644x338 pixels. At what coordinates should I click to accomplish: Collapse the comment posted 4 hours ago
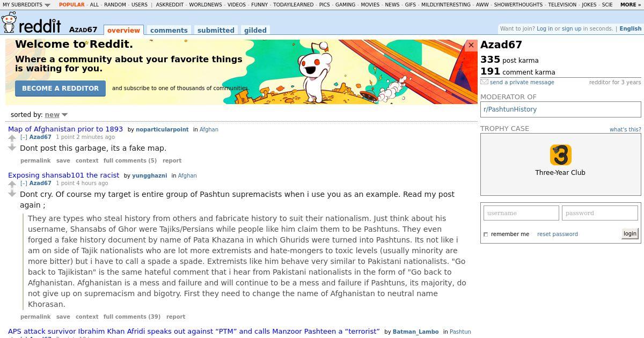click(x=24, y=183)
